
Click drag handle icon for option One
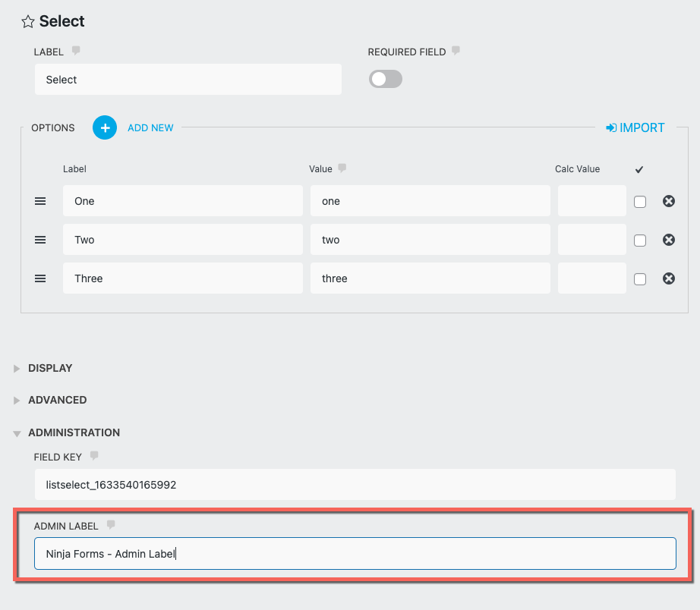click(x=40, y=201)
